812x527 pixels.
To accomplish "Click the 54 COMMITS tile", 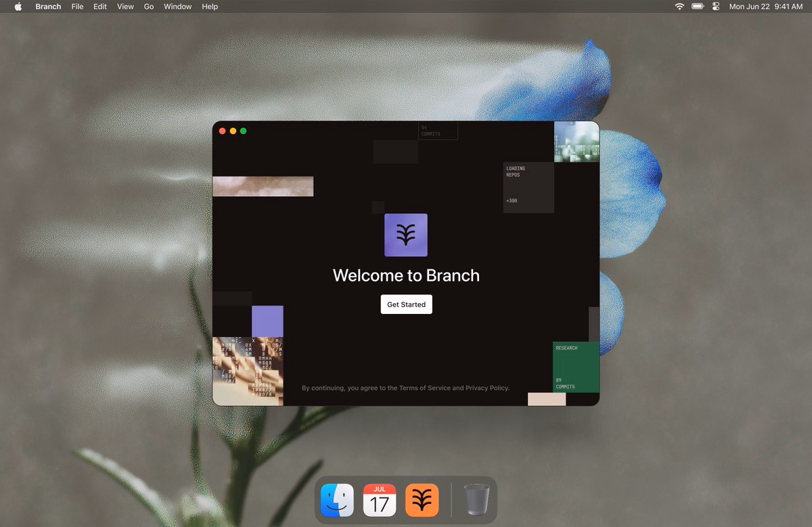I will click(x=438, y=131).
